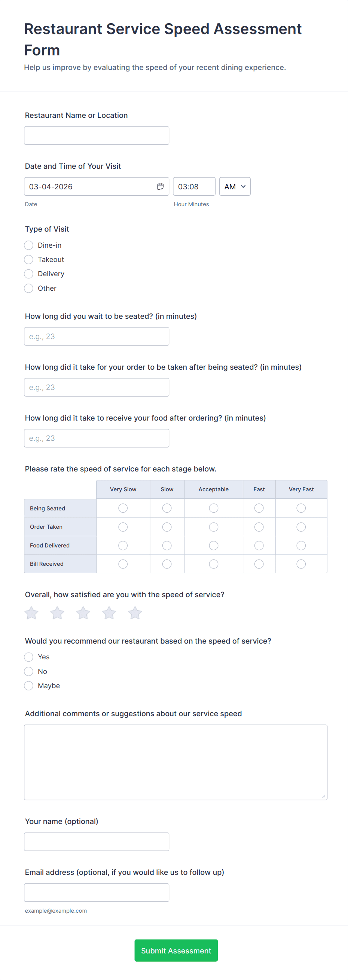This screenshot has height=980, width=348.
Task: Click the Hour Minutes time field
Action: pos(194,186)
